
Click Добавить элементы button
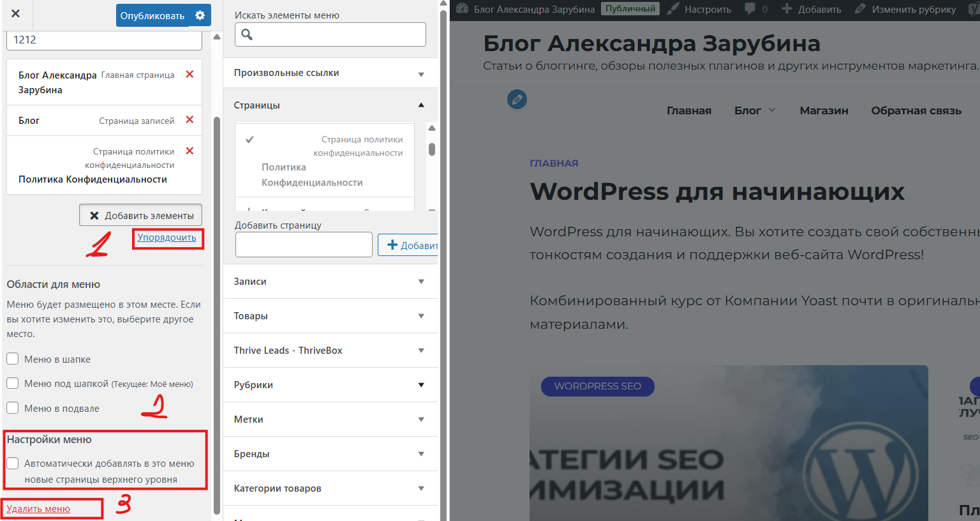point(141,215)
